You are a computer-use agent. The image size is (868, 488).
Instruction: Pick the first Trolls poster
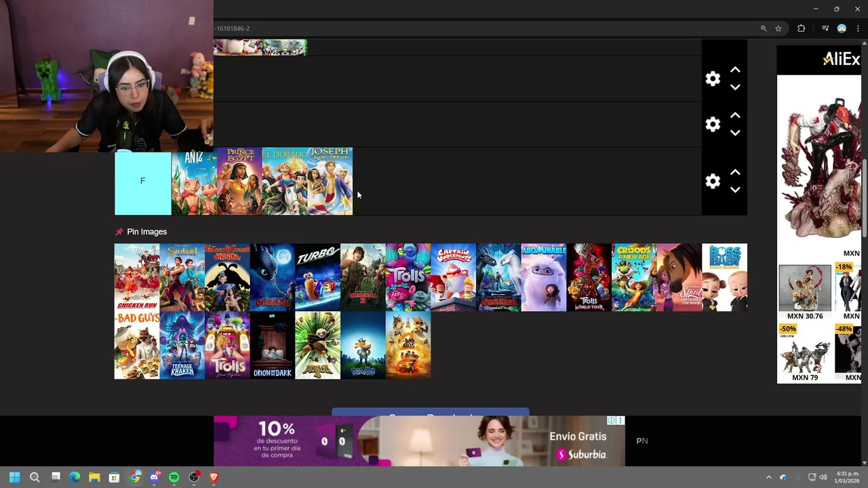point(408,277)
